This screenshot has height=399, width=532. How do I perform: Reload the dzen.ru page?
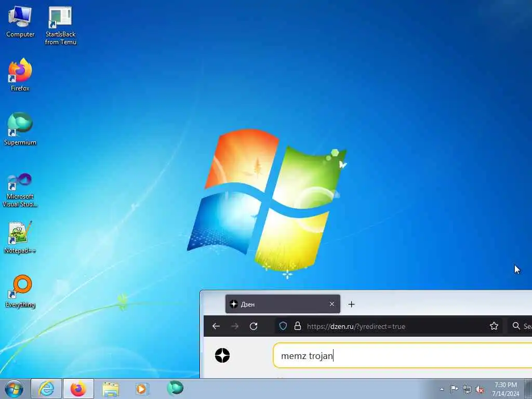coord(254,326)
